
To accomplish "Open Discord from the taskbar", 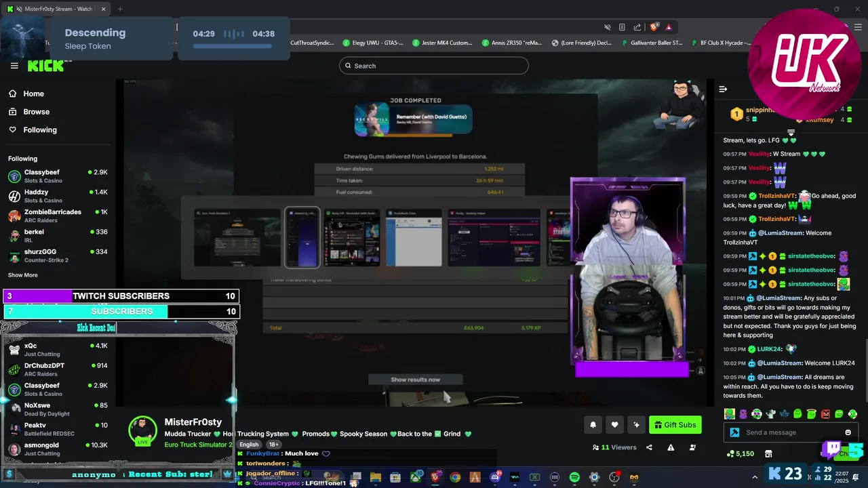I will (x=495, y=477).
